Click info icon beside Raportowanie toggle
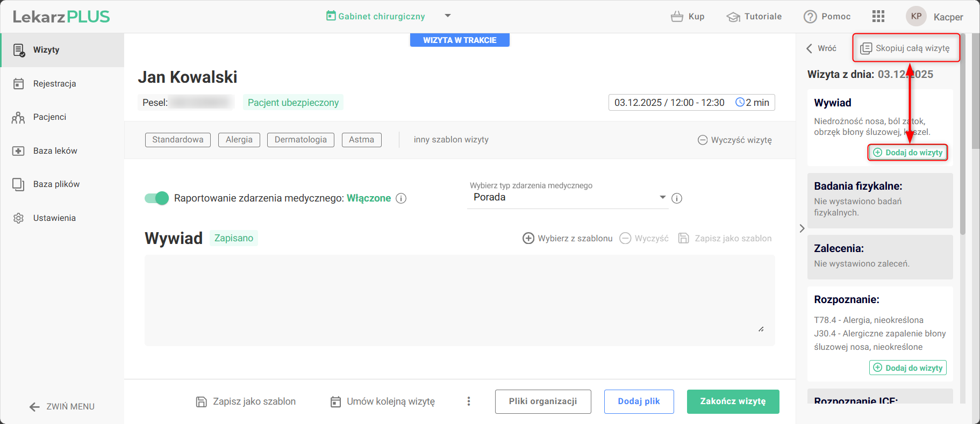Viewport: 980px width, 424px height. coord(401,198)
